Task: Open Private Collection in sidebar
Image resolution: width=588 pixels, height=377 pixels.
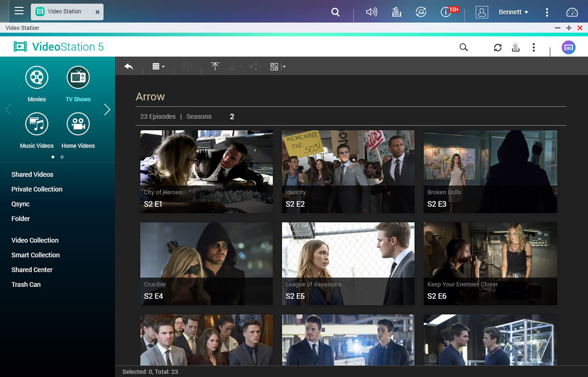Action: 37,189
